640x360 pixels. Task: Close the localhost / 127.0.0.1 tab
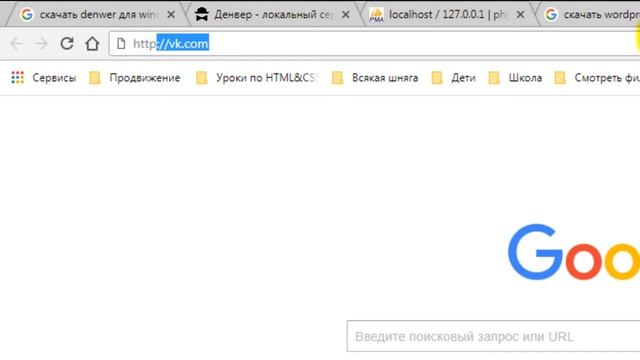point(520,15)
